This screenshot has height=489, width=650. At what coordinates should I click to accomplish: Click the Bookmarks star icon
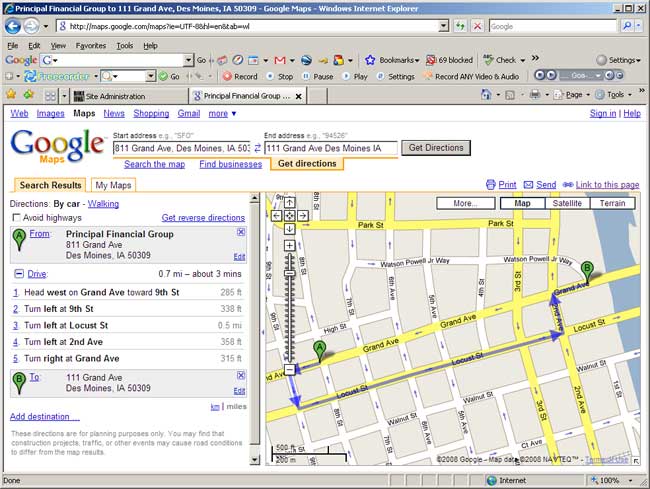pyautogui.click(x=370, y=60)
